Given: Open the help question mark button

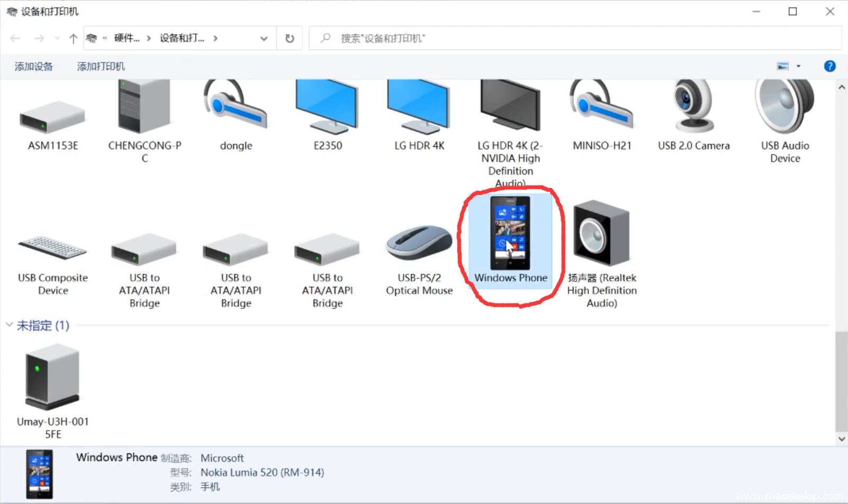Looking at the screenshot, I should (829, 66).
